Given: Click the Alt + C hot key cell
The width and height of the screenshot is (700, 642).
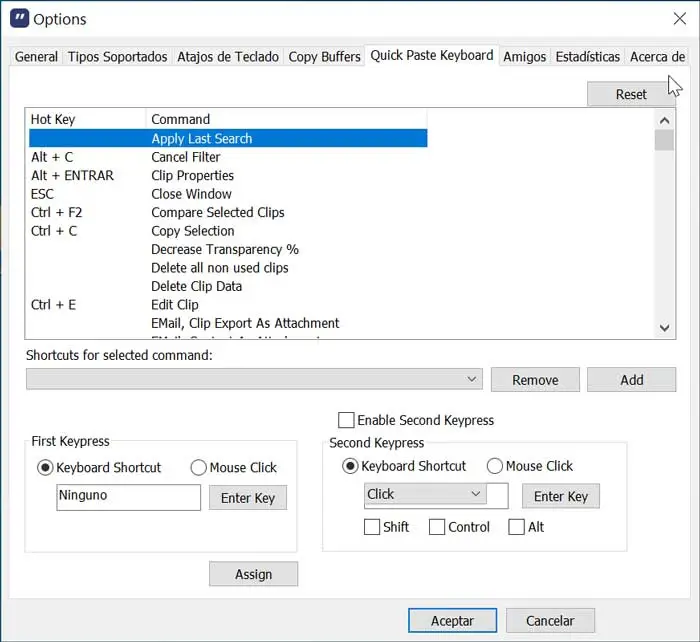Looking at the screenshot, I should click(52, 157).
